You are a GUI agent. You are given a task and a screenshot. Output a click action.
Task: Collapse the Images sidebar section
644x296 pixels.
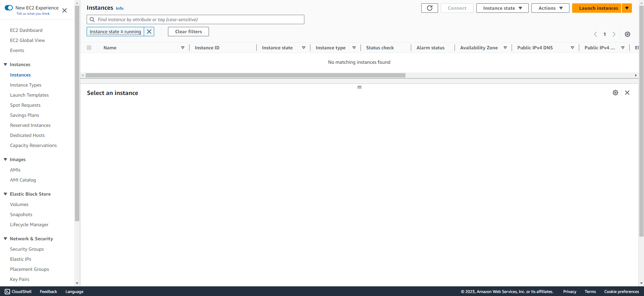5,159
